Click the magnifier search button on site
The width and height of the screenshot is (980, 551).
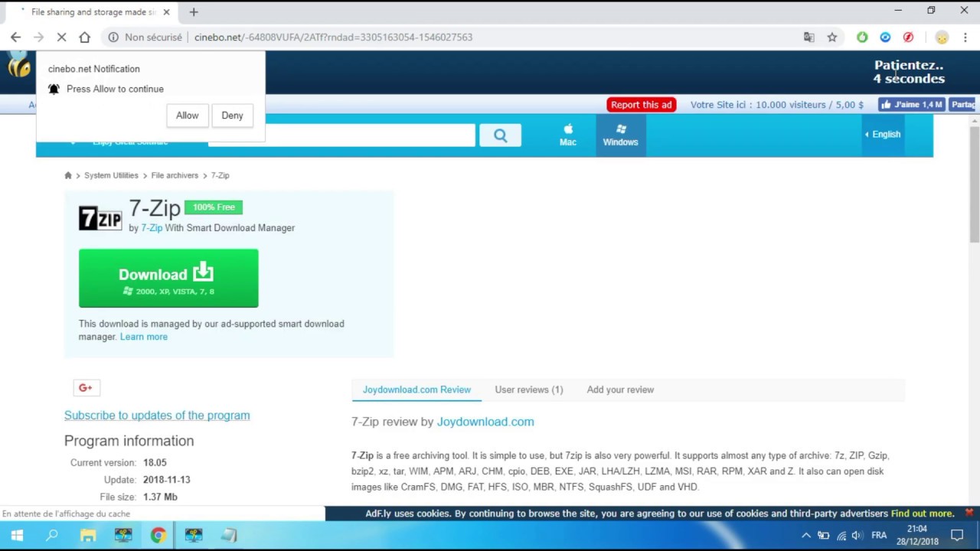pyautogui.click(x=500, y=135)
